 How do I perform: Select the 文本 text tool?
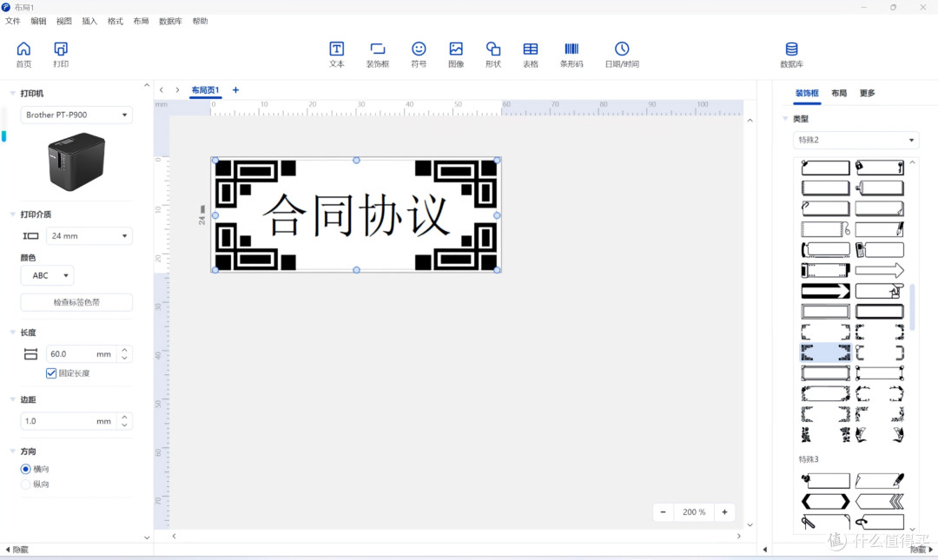336,54
